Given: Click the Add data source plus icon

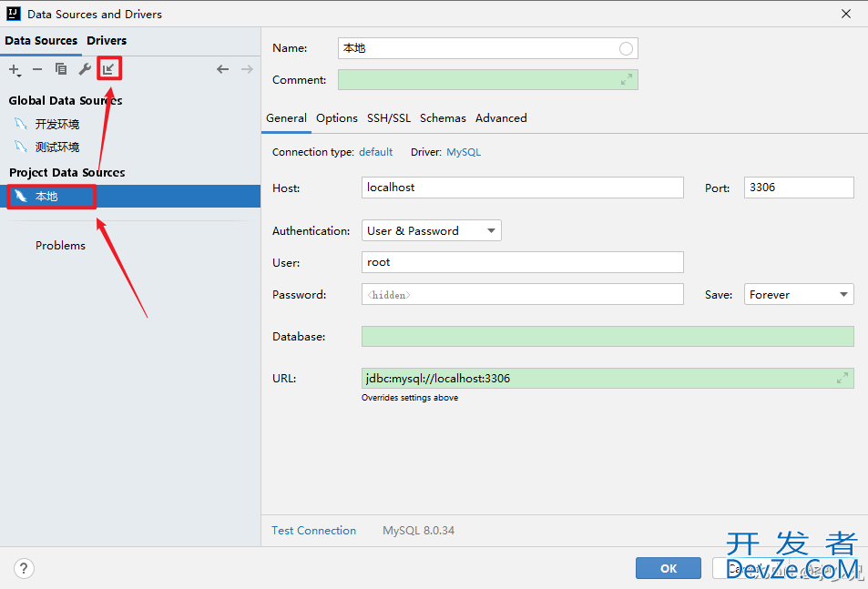Looking at the screenshot, I should (15, 70).
